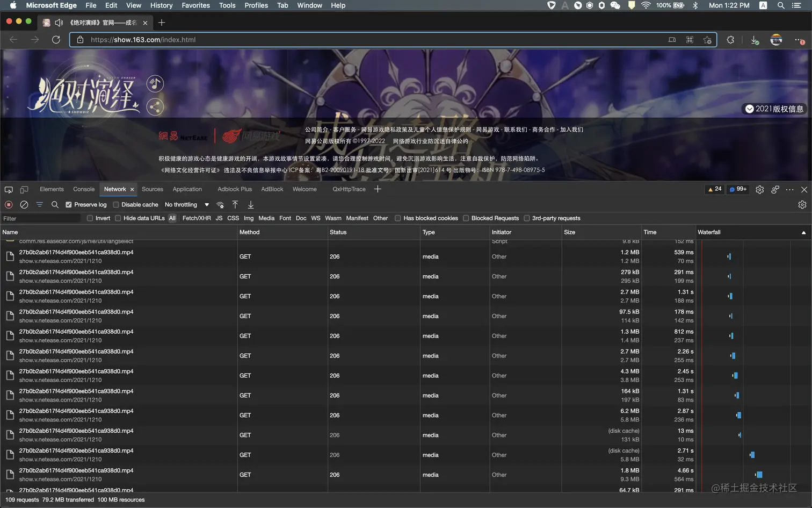This screenshot has height=508, width=812.
Task: Open the Edge History menu
Action: tap(161, 5)
